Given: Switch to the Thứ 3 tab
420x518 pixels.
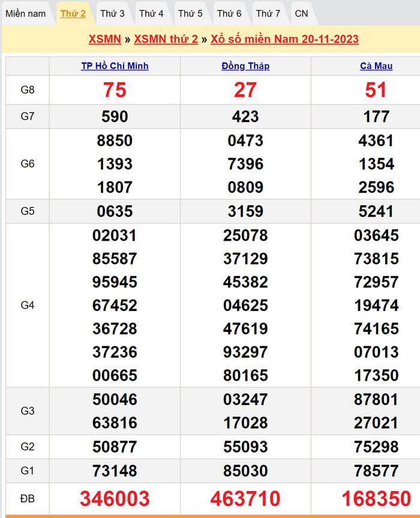Looking at the screenshot, I should [x=112, y=13].
